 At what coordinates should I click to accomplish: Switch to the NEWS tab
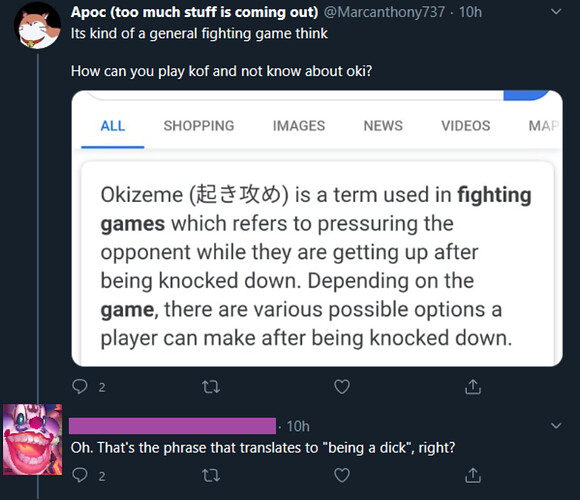383,126
